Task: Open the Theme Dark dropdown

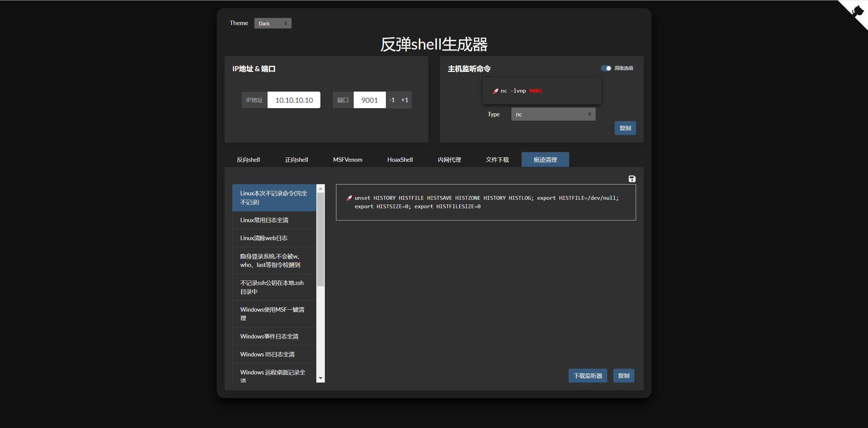Action: pyautogui.click(x=273, y=23)
